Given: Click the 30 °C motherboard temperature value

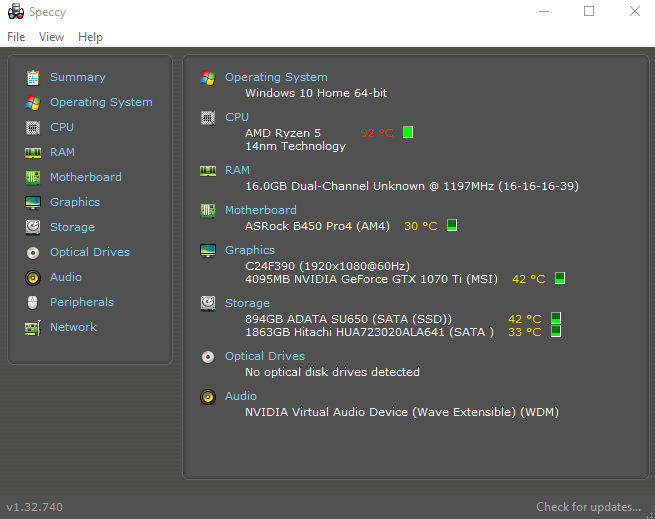Looking at the screenshot, I should click(x=421, y=226).
